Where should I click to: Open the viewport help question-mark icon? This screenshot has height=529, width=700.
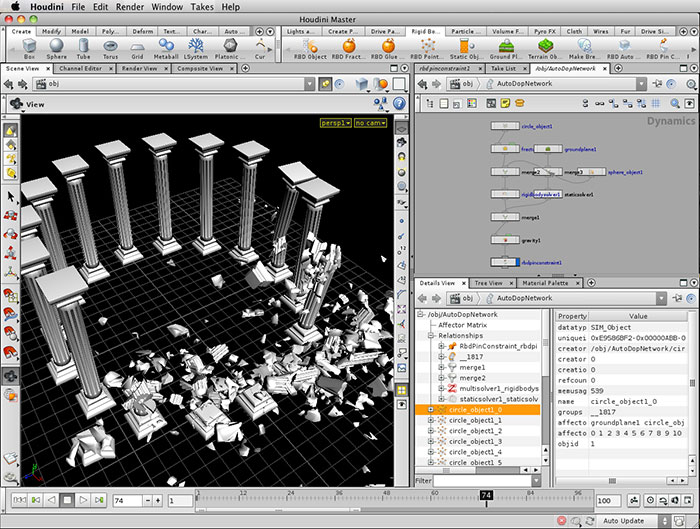399,104
